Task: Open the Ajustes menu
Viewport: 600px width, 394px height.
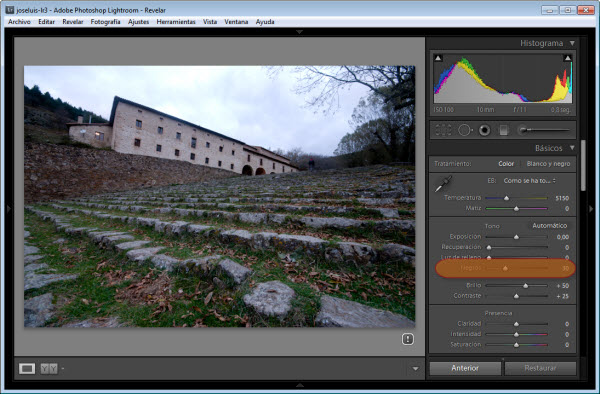Action: 138,22
